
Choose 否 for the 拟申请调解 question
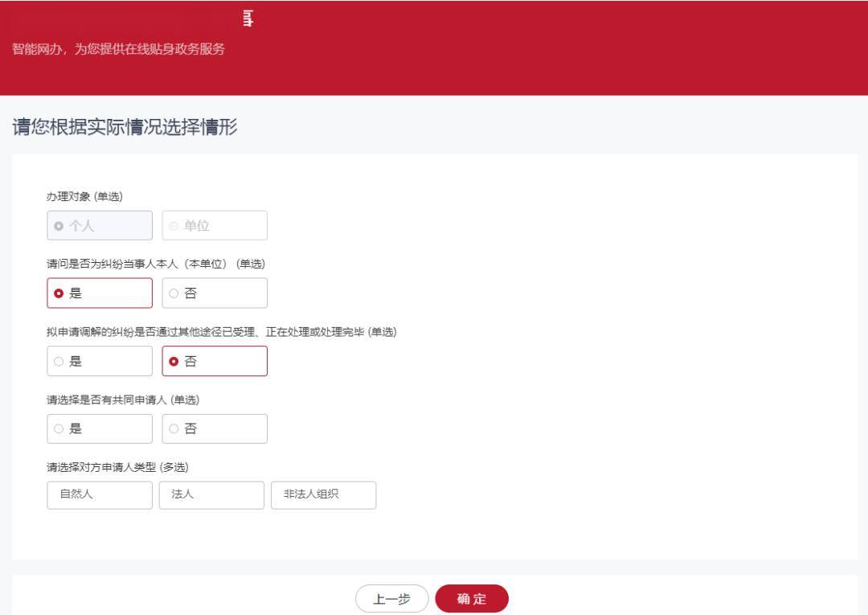pyautogui.click(x=214, y=361)
